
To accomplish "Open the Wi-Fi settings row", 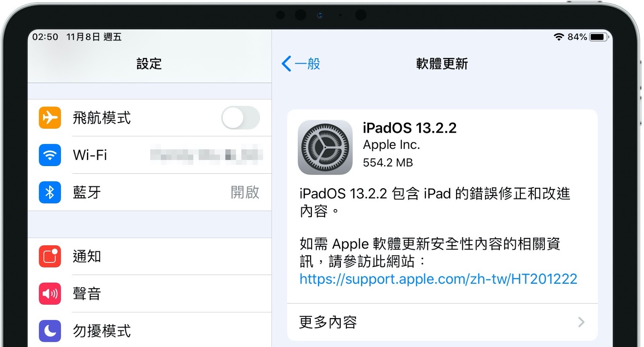I will pos(150,155).
